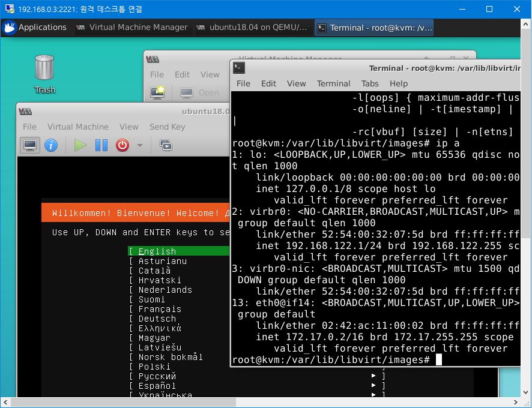Open the Virtual Machine menu
This screenshot has width=532, height=408.
[x=78, y=127]
